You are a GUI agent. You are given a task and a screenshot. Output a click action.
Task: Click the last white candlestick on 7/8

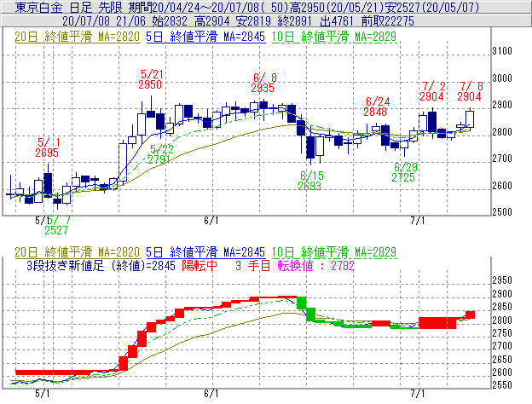point(470,119)
